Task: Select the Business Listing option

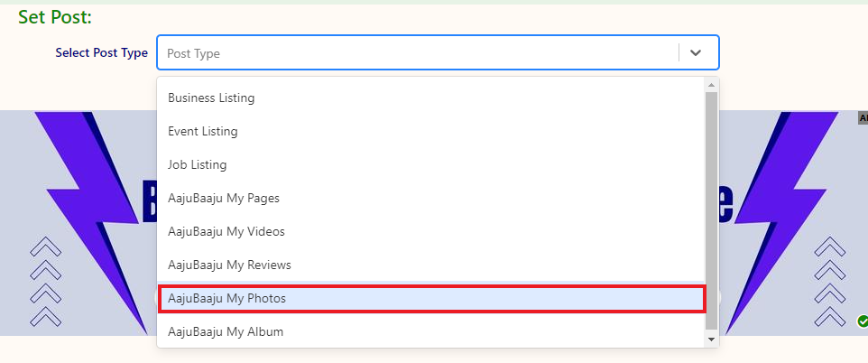Action: click(211, 98)
